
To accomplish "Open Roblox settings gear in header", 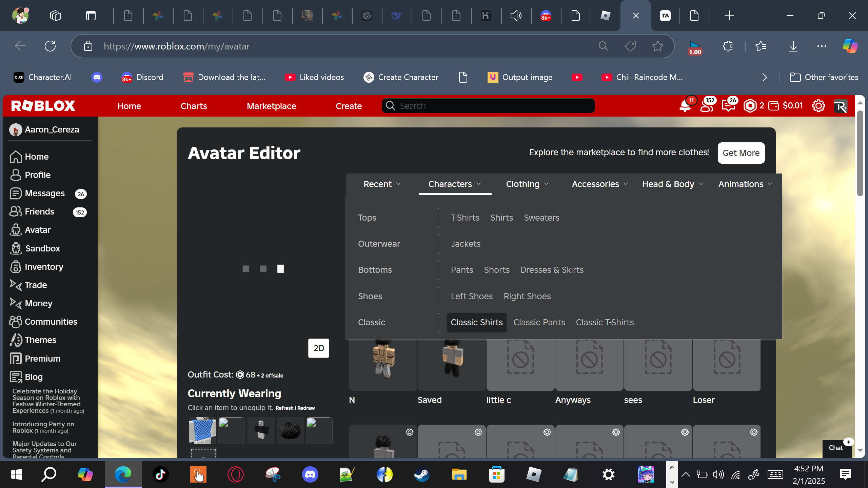I will point(818,106).
